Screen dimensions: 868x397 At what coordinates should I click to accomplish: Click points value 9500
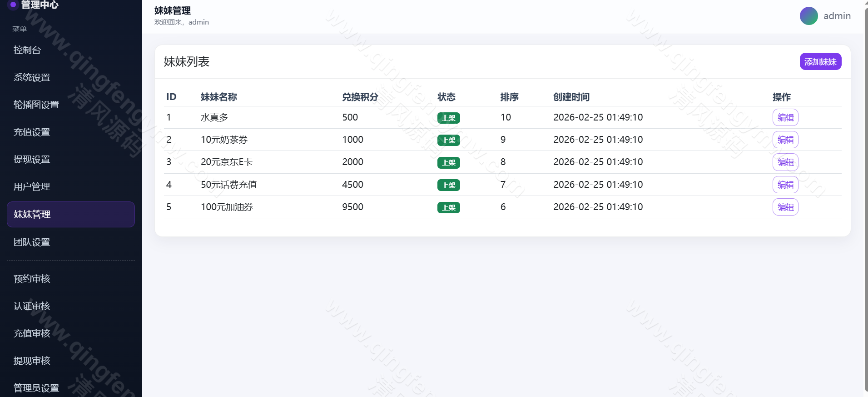[x=353, y=207]
